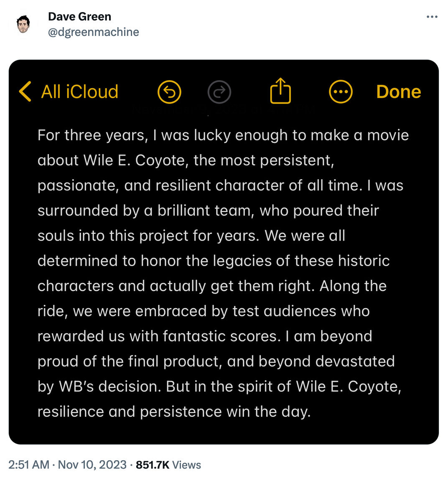Click the word Views in tweet footer

click(186, 465)
